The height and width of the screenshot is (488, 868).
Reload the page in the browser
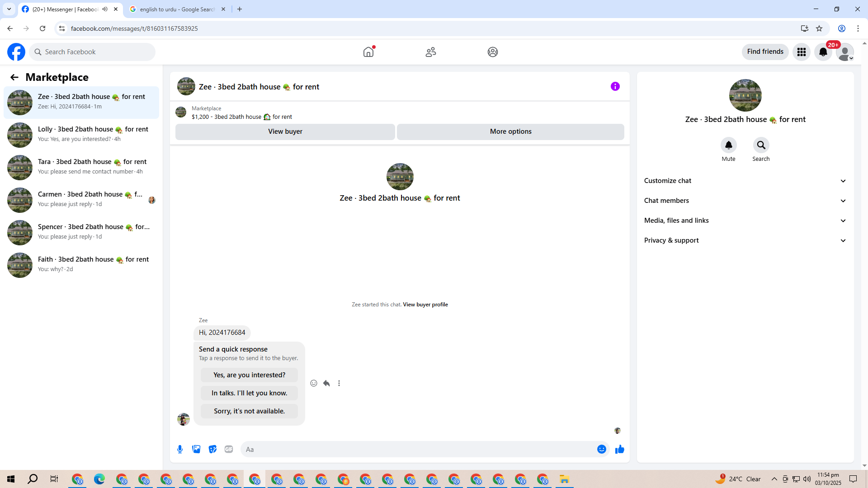click(42, 28)
